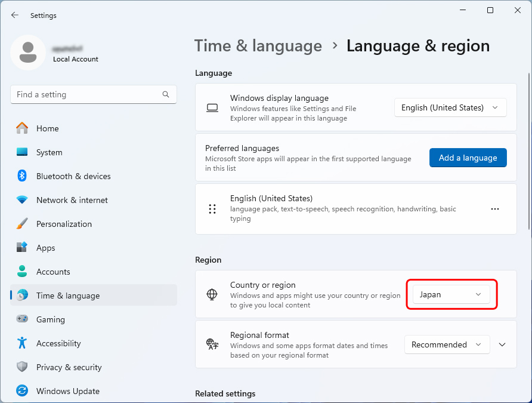
Task: Click the Regional format language icon
Action: pyautogui.click(x=212, y=344)
